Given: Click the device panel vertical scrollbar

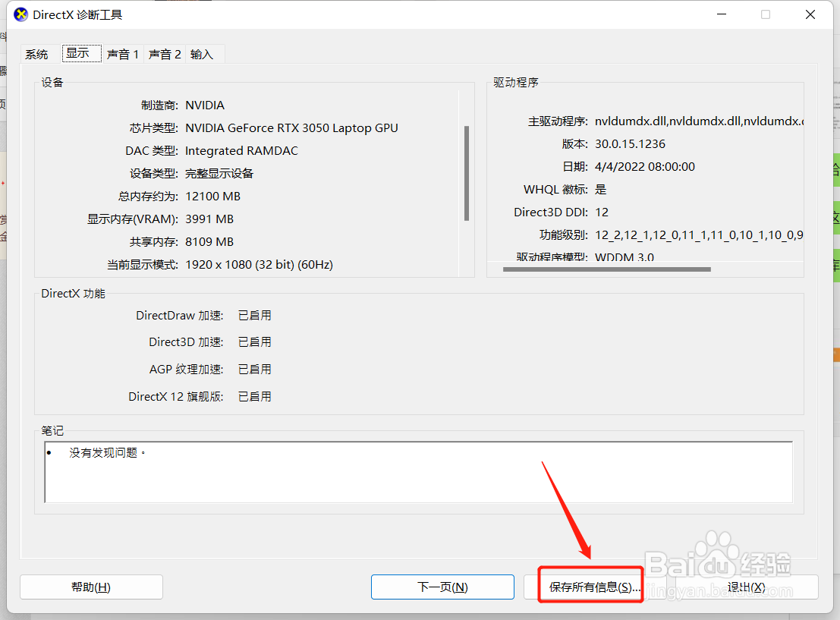Looking at the screenshot, I should (467, 173).
